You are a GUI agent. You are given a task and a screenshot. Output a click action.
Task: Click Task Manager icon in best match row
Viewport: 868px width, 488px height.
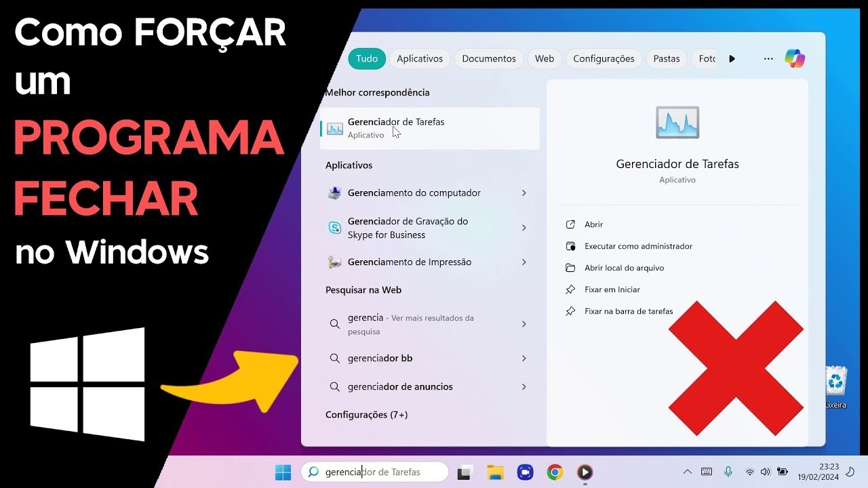pos(335,128)
